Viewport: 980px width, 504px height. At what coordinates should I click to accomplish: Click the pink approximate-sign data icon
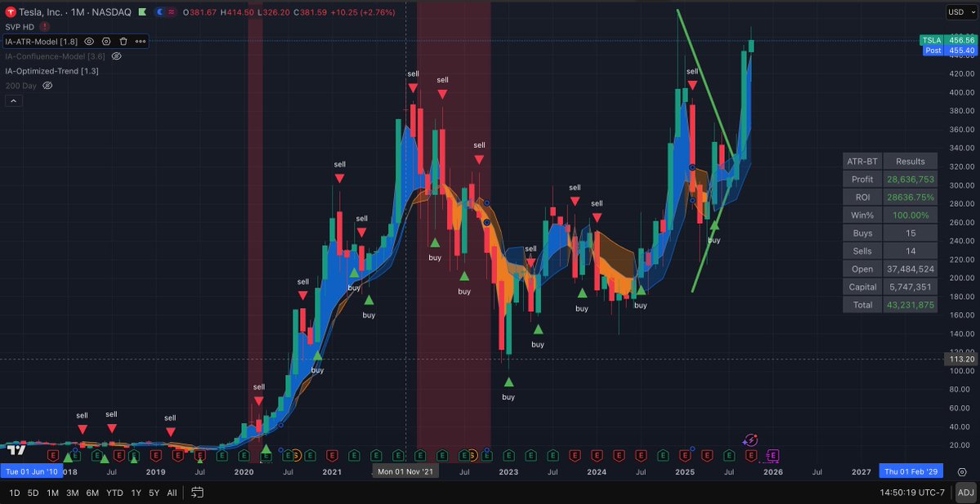coord(171,12)
